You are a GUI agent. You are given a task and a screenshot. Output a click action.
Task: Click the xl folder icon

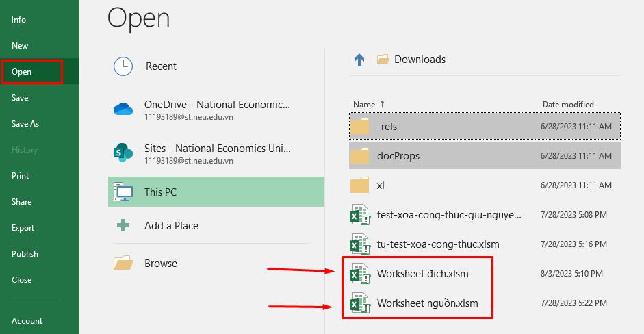360,185
